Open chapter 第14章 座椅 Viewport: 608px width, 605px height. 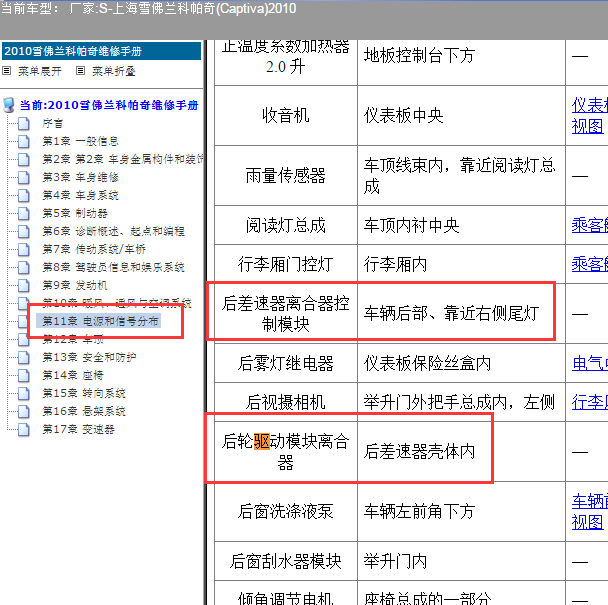(73, 375)
